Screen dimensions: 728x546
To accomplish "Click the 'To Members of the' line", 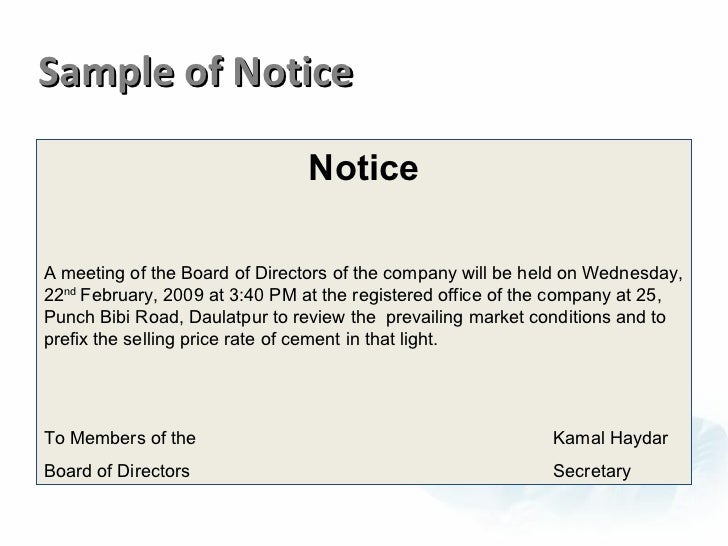I will 120,438.
